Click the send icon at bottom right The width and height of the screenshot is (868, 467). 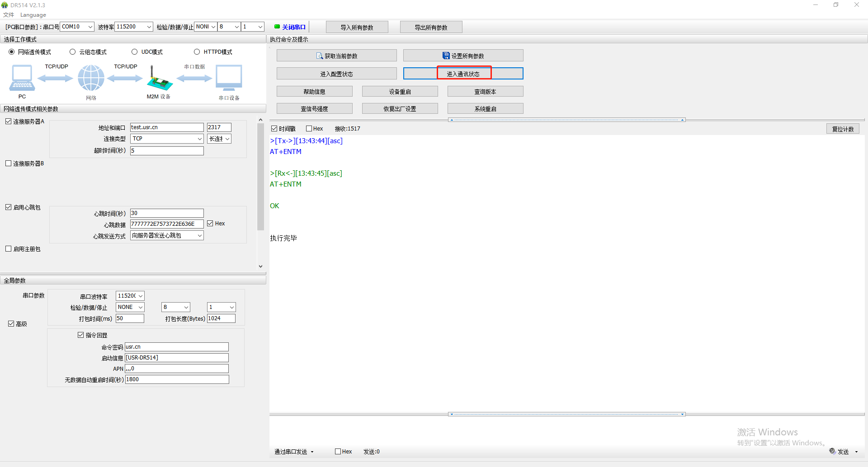coord(832,451)
